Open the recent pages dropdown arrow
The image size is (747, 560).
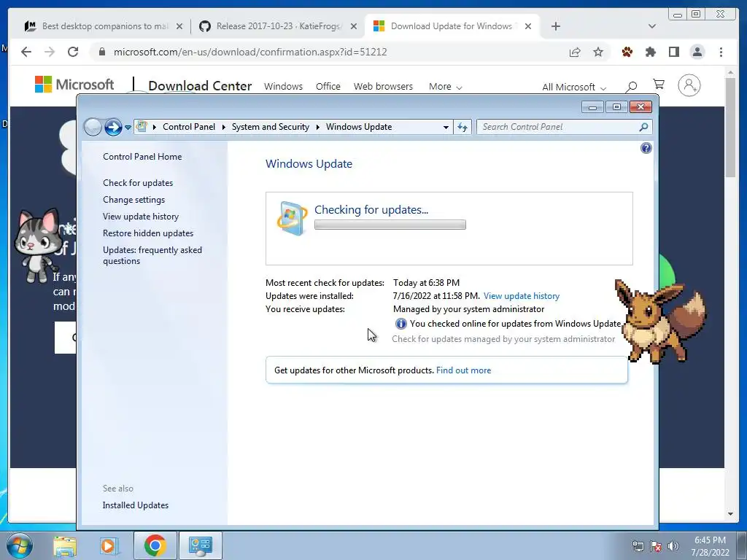[x=128, y=127]
